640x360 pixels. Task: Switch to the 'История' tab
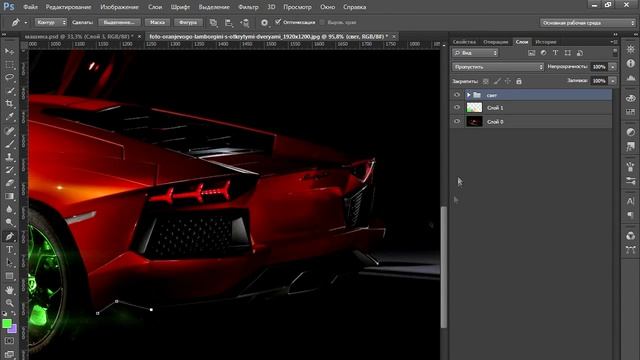546,42
